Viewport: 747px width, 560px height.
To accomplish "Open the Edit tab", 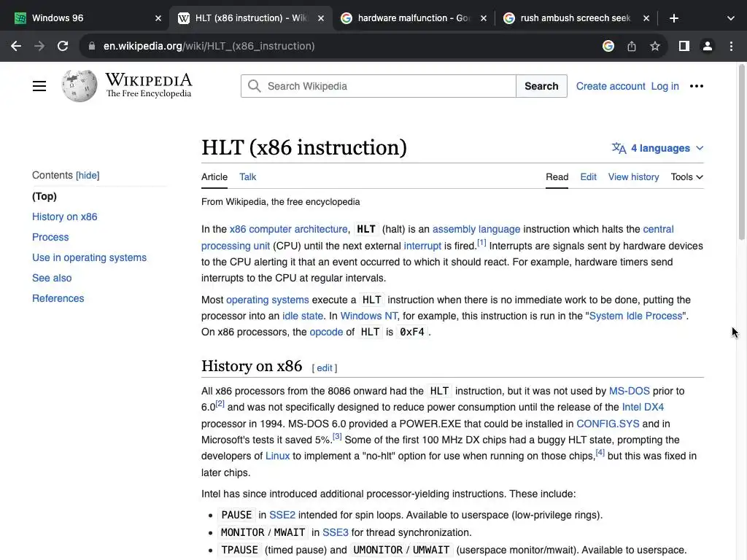I will pyautogui.click(x=589, y=176).
